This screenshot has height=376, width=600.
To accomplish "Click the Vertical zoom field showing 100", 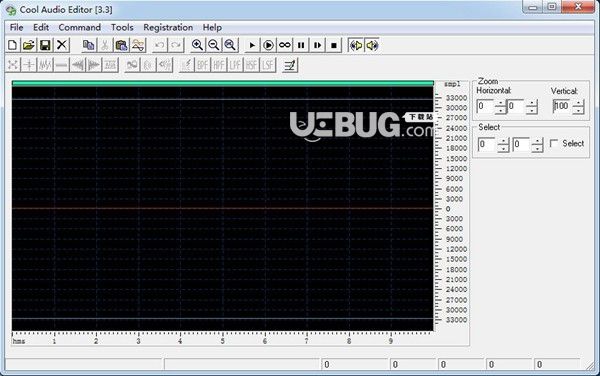I will (562, 106).
